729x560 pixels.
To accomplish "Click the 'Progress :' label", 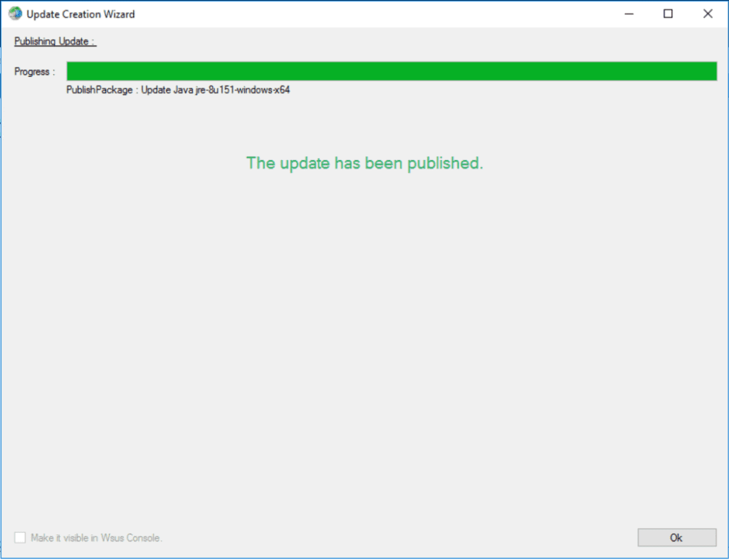I will [x=33, y=71].
